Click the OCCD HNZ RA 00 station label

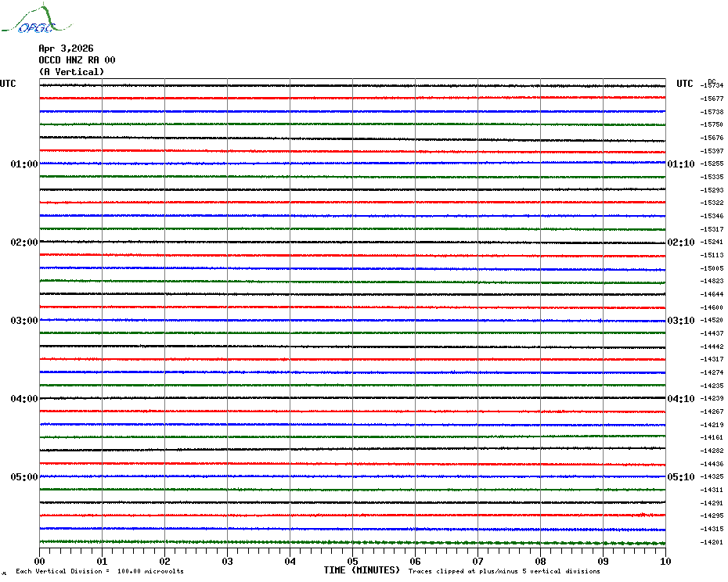point(77,60)
